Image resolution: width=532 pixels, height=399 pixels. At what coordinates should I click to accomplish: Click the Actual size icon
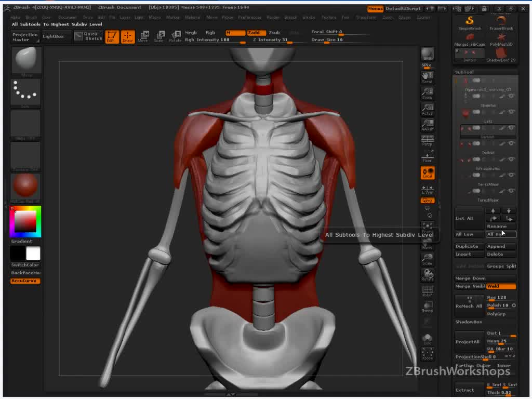point(427,109)
